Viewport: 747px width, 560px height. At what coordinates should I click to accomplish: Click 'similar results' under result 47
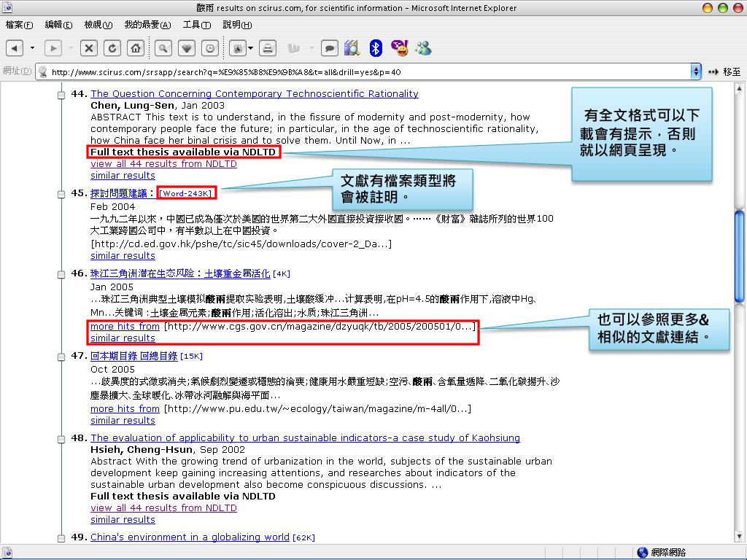click(123, 421)
